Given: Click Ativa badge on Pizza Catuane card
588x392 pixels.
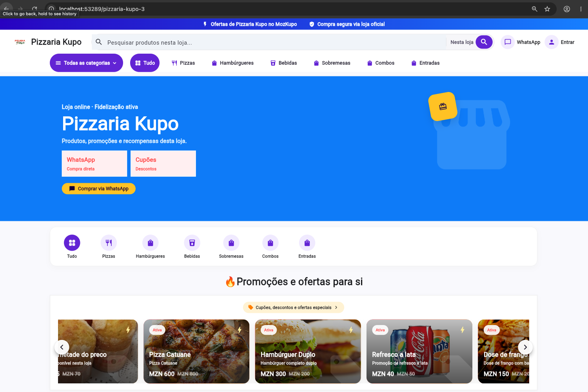Looking at the screenshot, I should [x=157, y=330].
